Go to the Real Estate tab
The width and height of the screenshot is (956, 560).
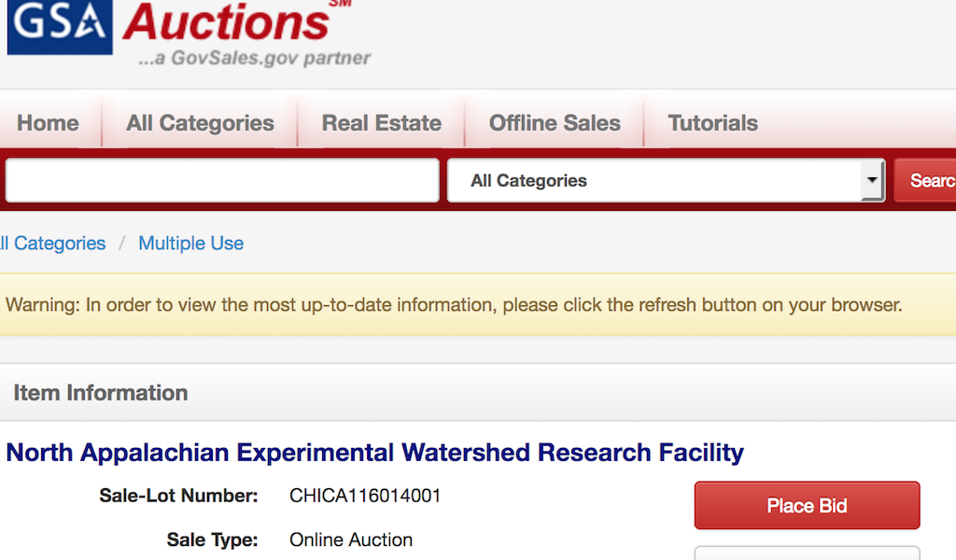click(381, 123)
